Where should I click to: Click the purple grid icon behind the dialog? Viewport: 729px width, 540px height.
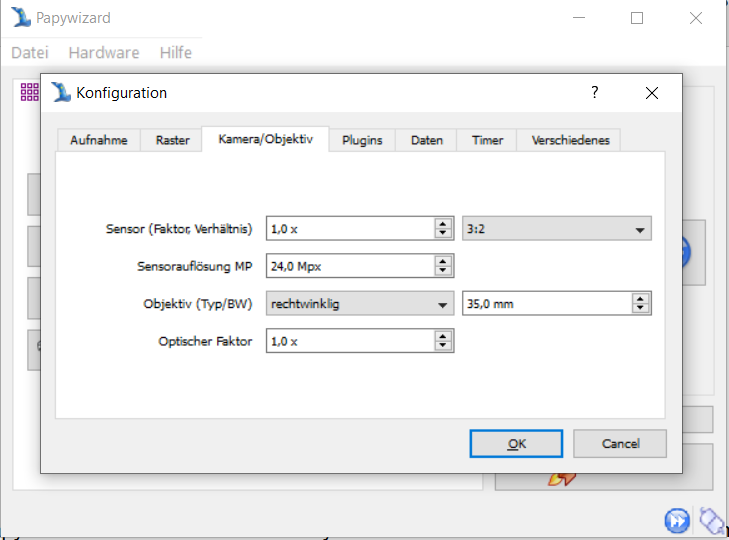(x=29, y=92)
